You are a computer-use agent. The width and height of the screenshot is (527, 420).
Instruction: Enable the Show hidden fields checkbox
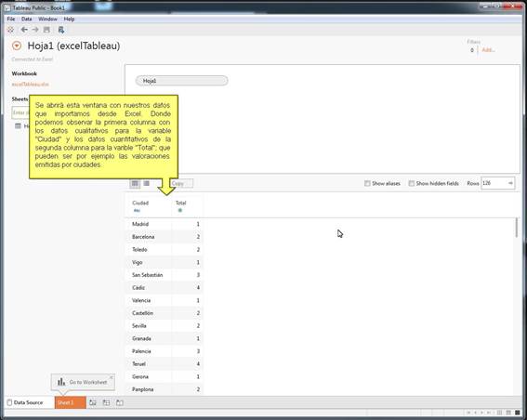[412, 183]
